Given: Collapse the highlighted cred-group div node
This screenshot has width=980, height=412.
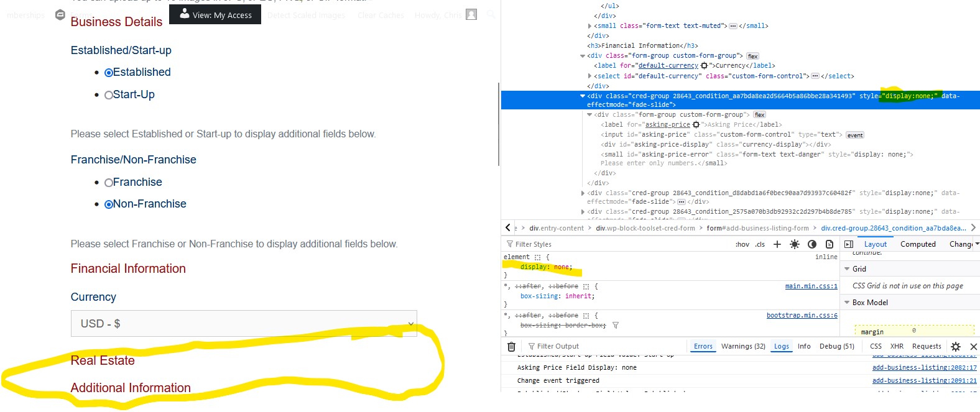Looking at the screenshot, I should [x=583, y=96].
